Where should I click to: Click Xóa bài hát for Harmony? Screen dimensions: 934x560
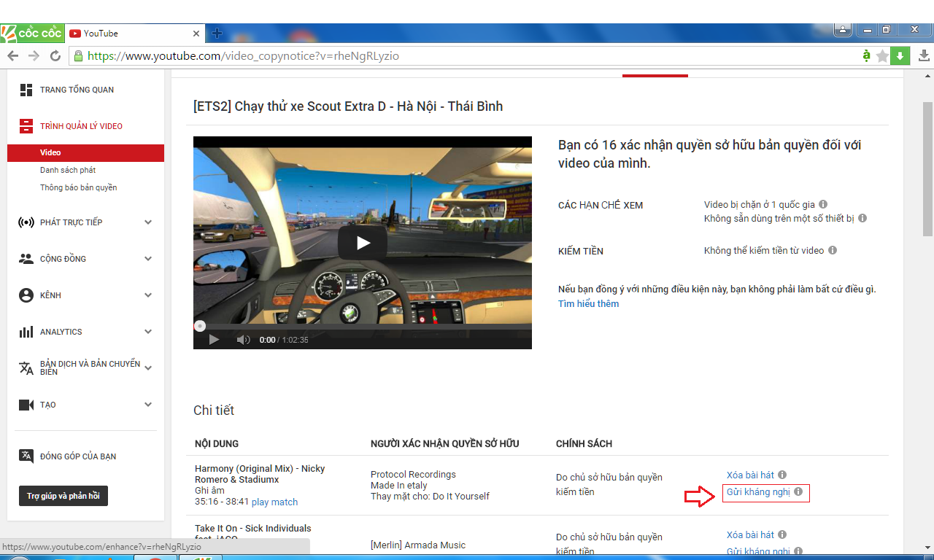click(x=750, y=475)
